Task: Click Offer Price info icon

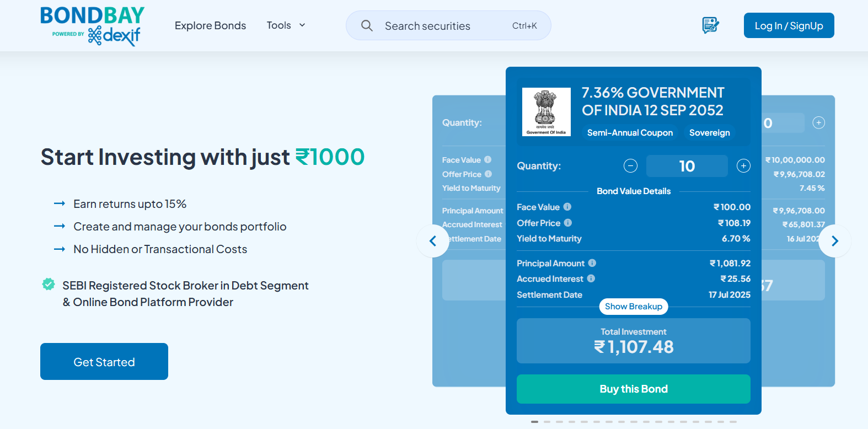Action: [568, 223]
